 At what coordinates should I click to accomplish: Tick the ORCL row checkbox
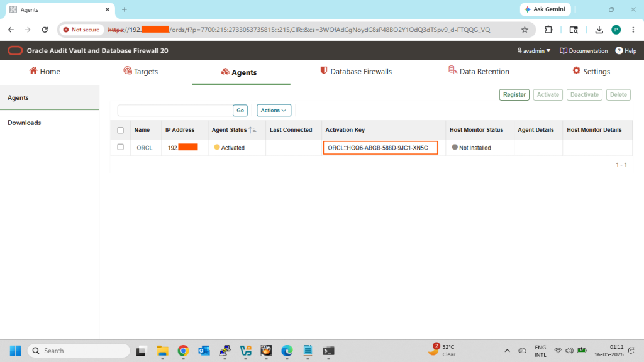(120, 147)
